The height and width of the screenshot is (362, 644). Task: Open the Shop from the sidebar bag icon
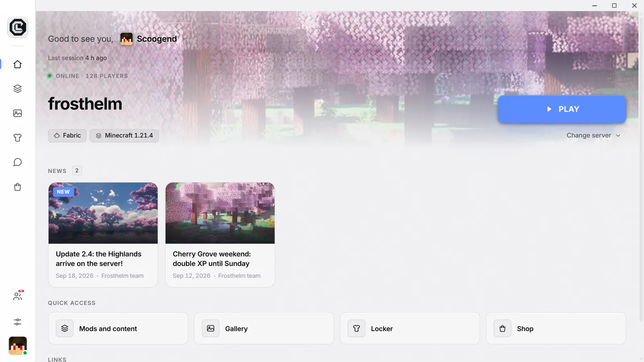[18, 187]
